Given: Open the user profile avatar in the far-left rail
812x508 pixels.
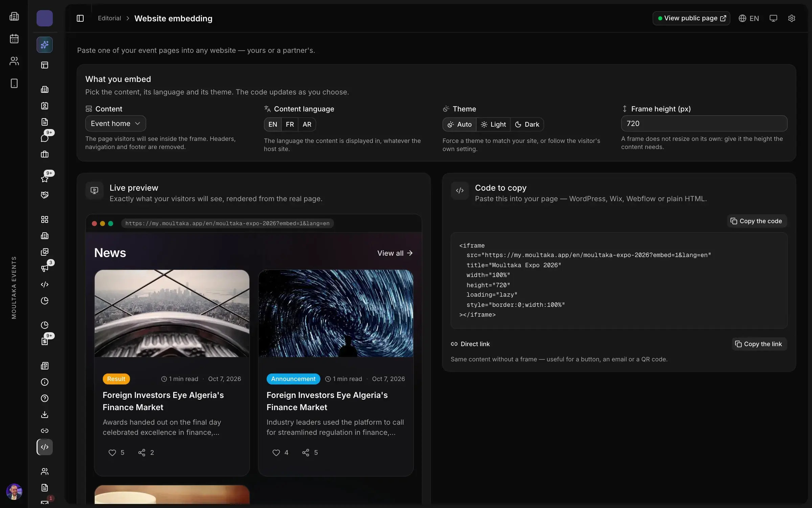Looking at the screenshot, I should (x=14, y=491).
